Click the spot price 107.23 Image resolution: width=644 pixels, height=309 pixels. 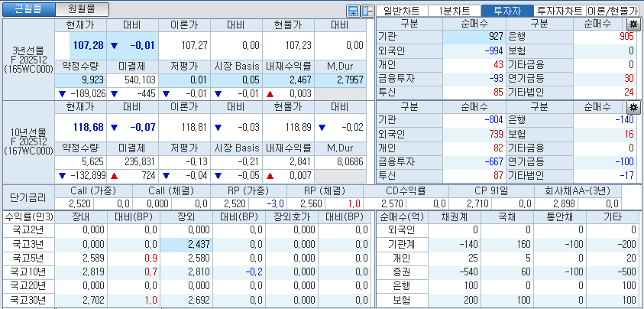click(299, 46)
